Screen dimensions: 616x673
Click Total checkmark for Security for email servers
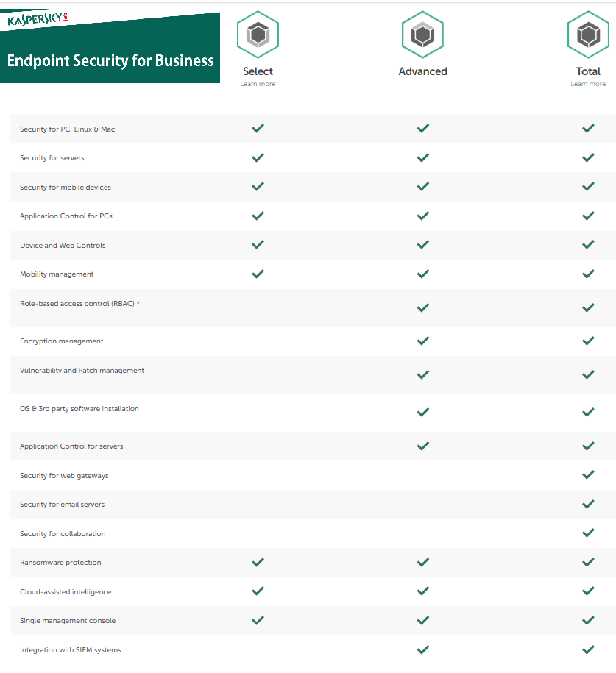pos(588,504)
